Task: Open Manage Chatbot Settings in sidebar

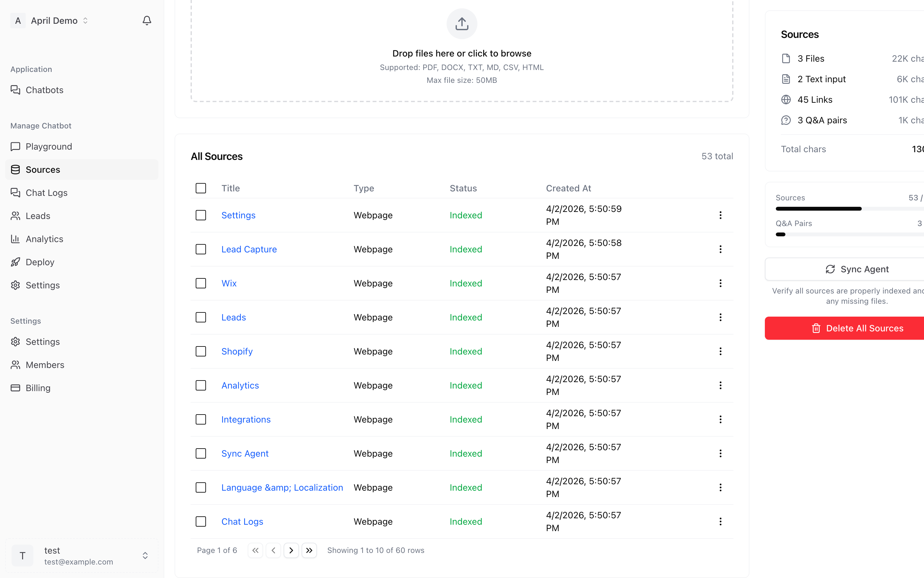Action: coord(82,285)
